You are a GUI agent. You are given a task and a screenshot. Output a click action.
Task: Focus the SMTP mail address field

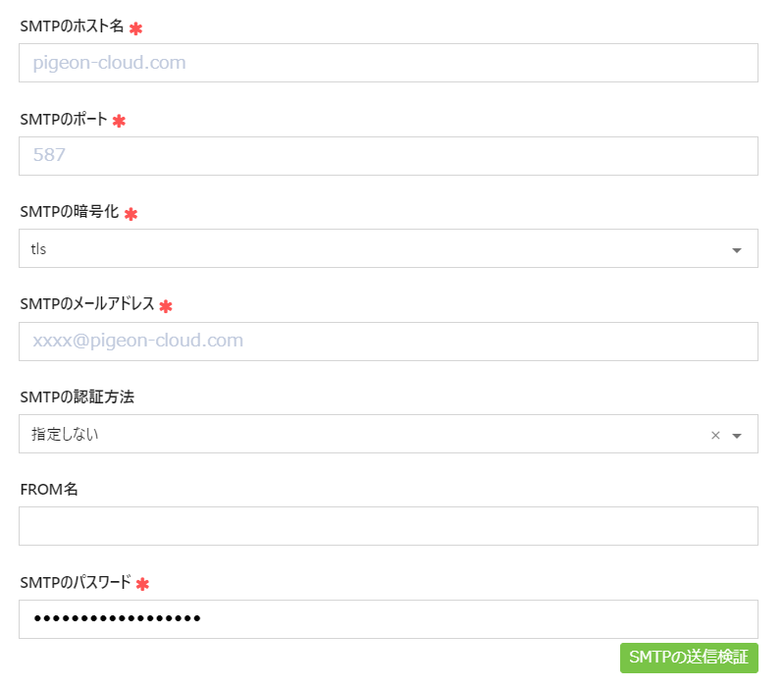coord(389,342)
